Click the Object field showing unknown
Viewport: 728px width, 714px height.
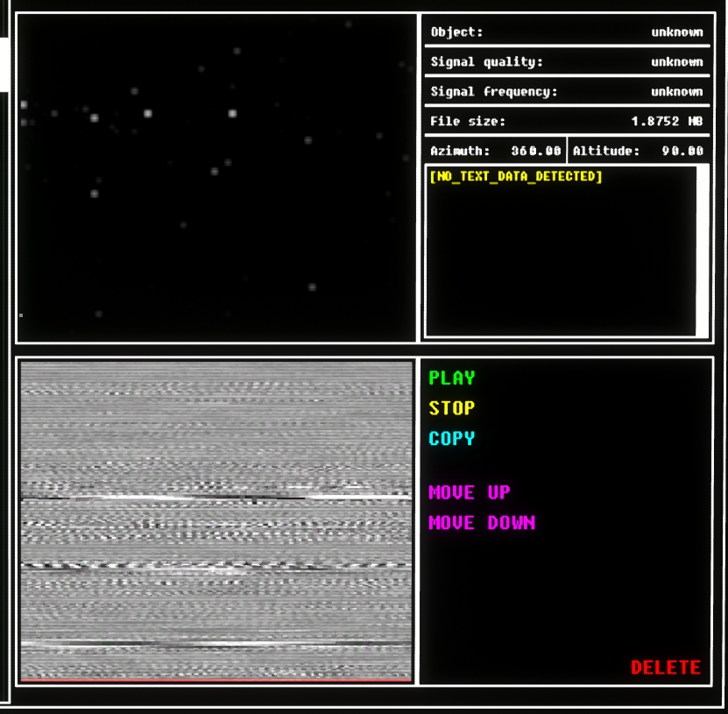pyautogui.click(x=675, y=32)
